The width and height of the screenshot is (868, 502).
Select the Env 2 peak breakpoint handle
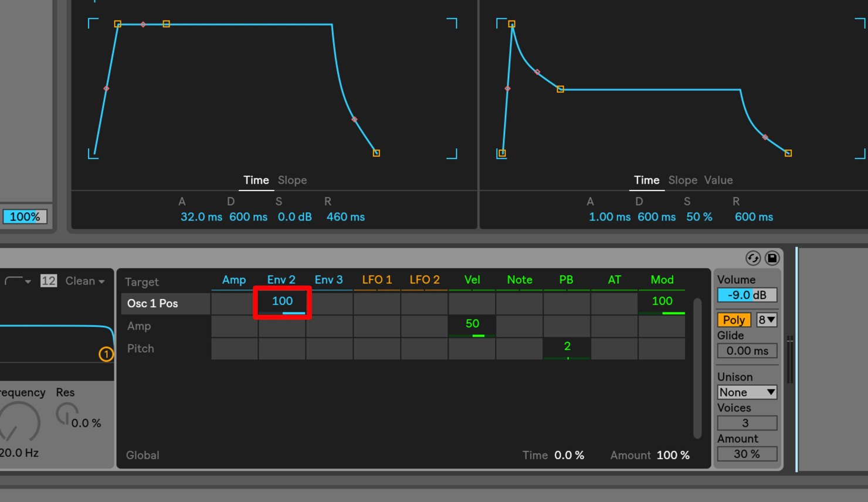coord(512,24)
